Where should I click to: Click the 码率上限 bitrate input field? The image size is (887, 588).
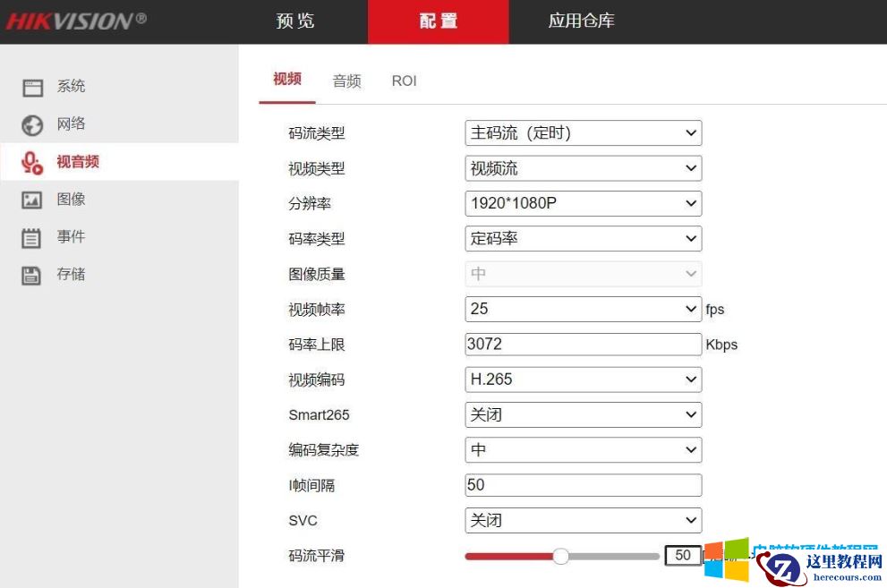[583, 344]
